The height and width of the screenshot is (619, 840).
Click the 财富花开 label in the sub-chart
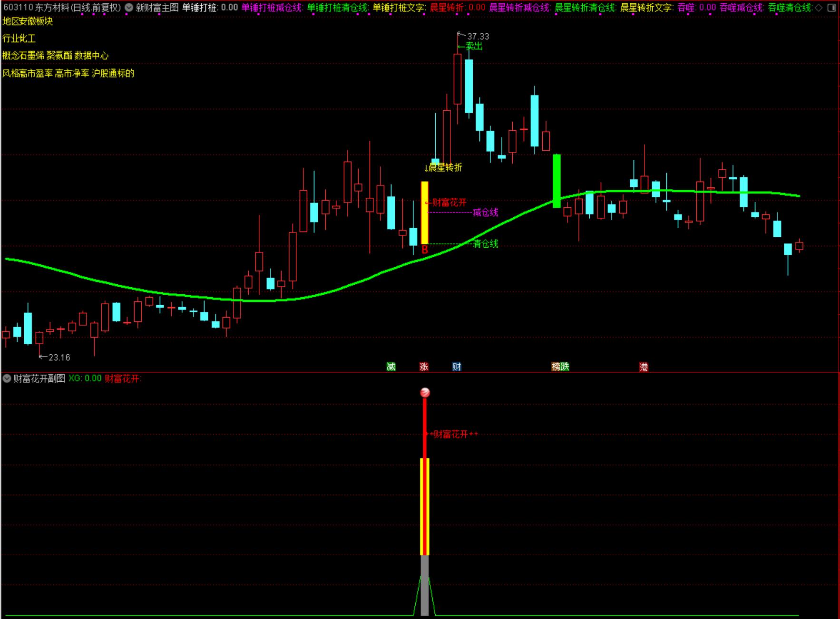click(x=451, y=434)
